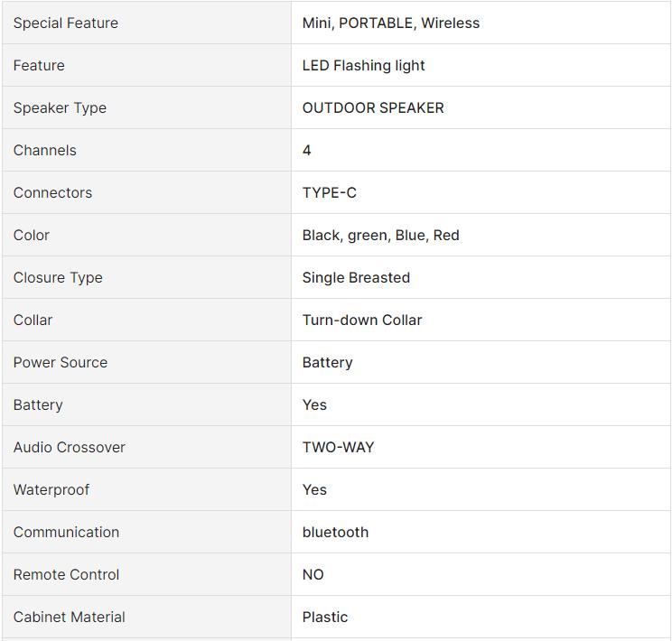Select the 'Waterproof' row label
The height and width of the screenshot is (641, 672).
(51, 489)
